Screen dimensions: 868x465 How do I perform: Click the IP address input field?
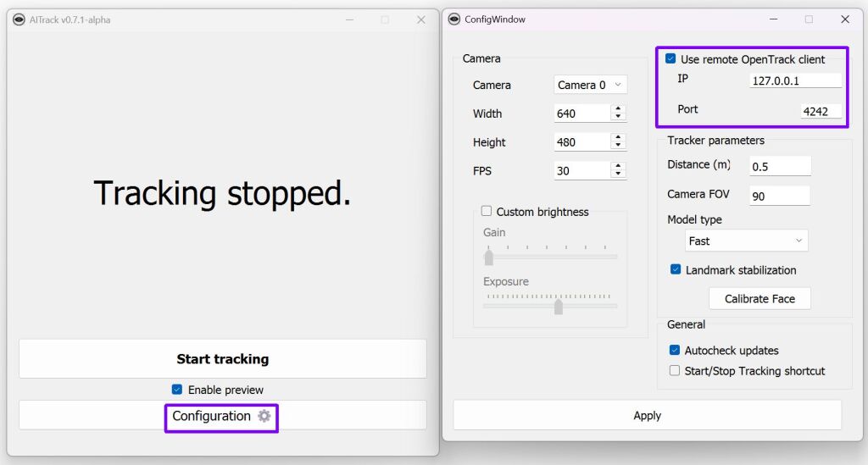pyautogui.click(x=795, y=81)
